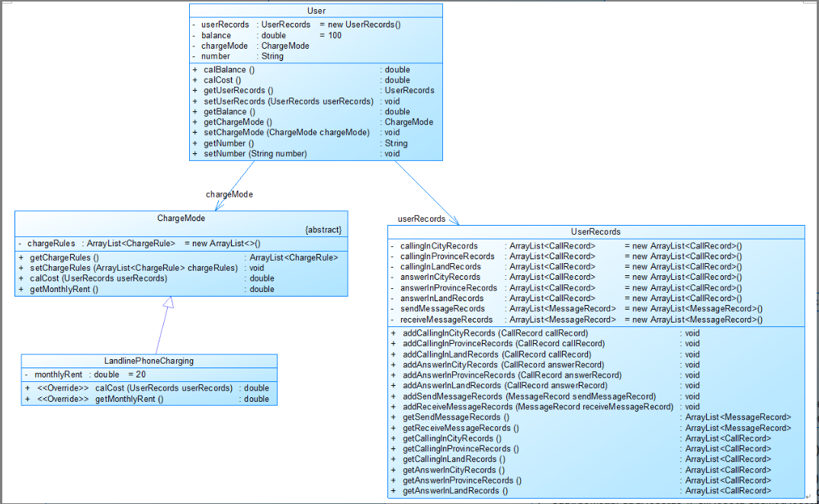Select the ChargeMode class title
The width and height of the screenshot is (819, 504).
[x=181, y=218]
